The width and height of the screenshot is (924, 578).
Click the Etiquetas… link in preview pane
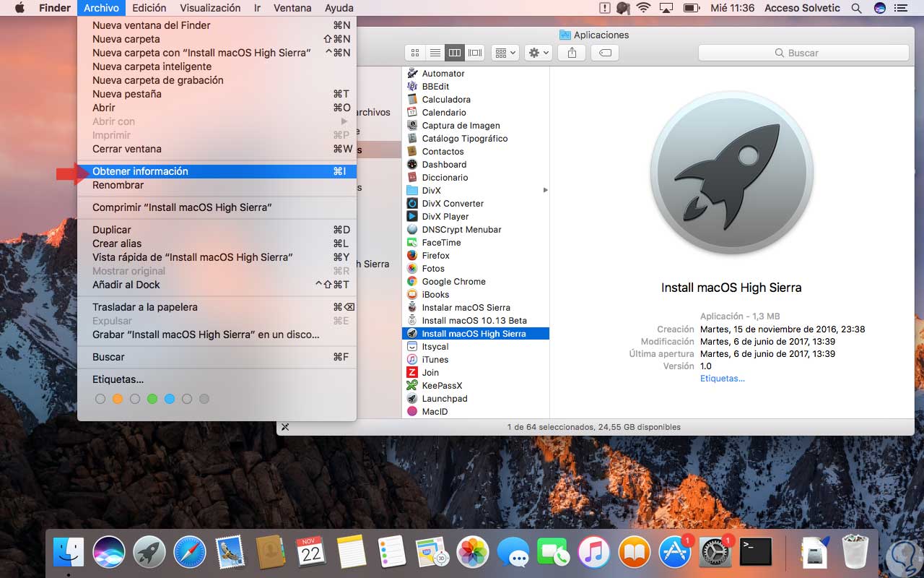pos(723,378)
